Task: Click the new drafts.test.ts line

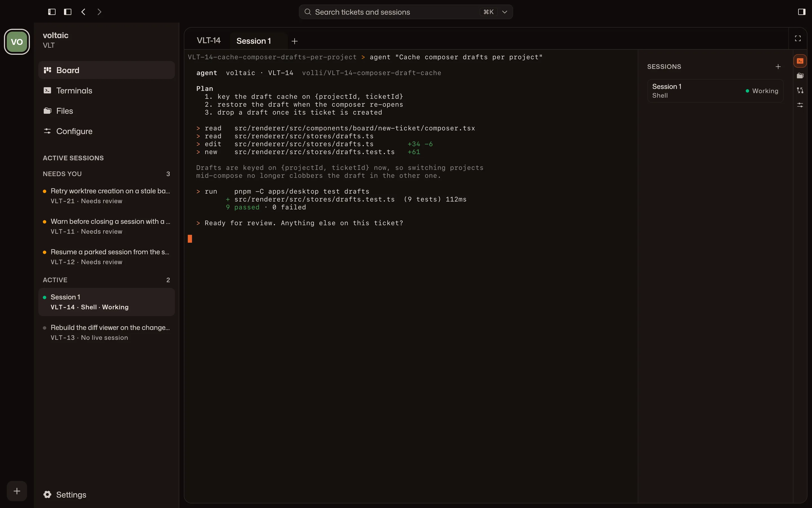Action: click(x=308, y=152)
